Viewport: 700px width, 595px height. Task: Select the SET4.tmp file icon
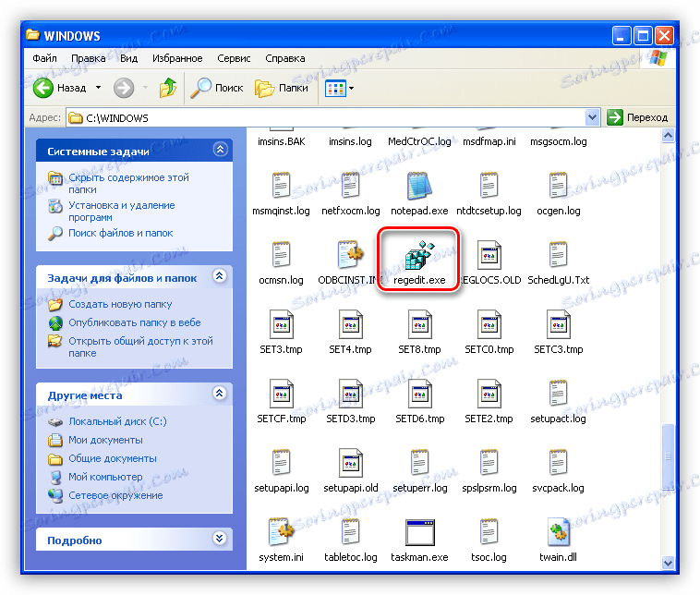[x=350, y=324]
